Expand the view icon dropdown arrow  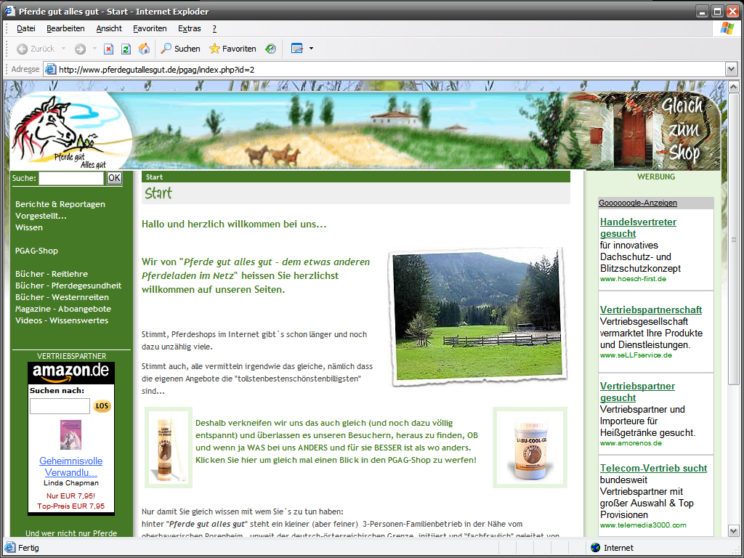pos(311,48)
